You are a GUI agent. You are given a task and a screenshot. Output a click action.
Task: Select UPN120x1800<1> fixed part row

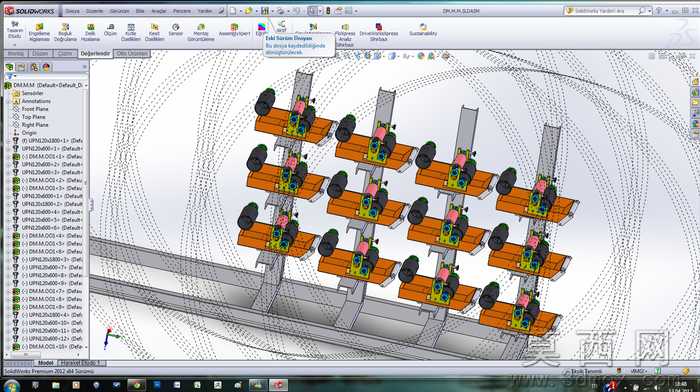pos(48,141)
